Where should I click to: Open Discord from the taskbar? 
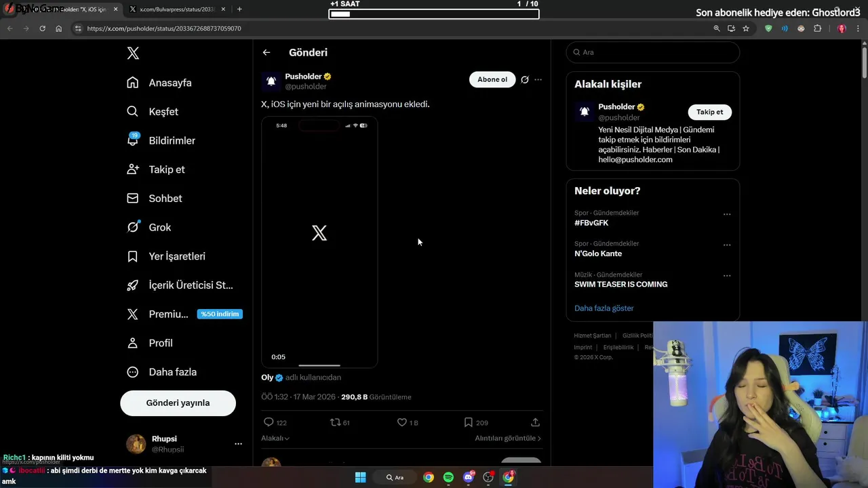coord(469,477)
